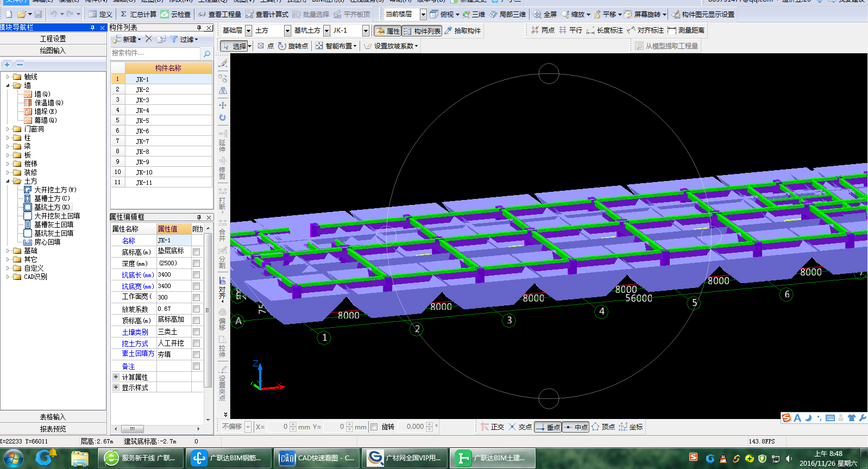Expand 计算属性 section
Viewport: 868px width, 469px height.
point(116,377)
